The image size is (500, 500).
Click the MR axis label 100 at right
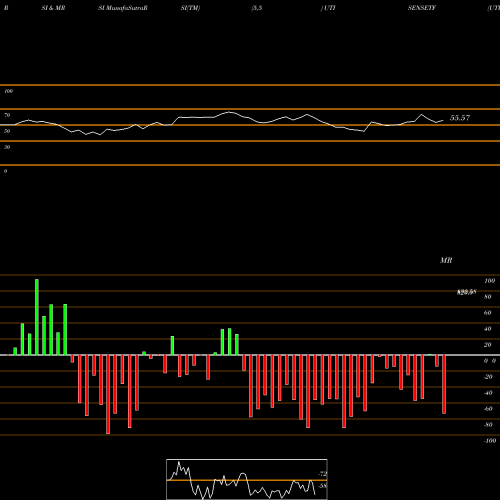click(489, 281)
